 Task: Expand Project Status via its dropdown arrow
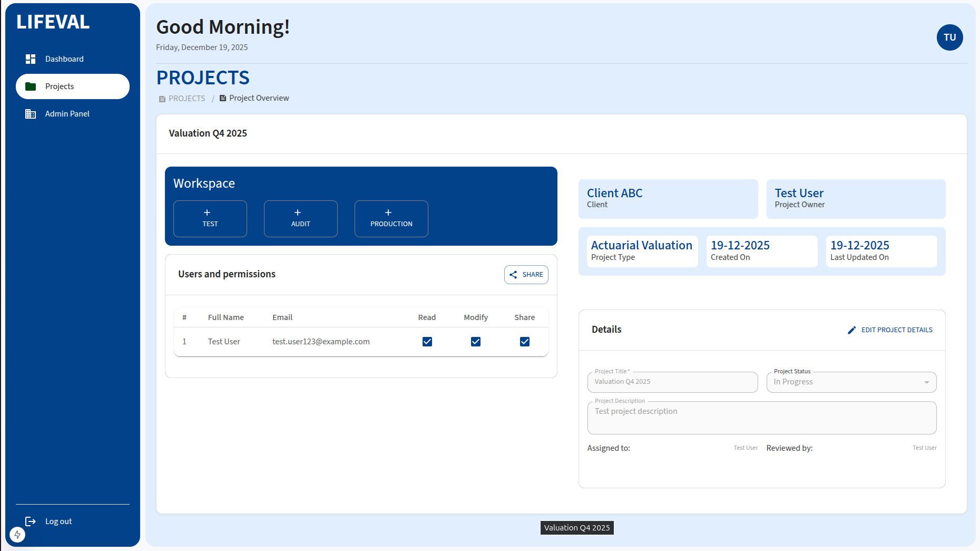click(x=926, y=382)
